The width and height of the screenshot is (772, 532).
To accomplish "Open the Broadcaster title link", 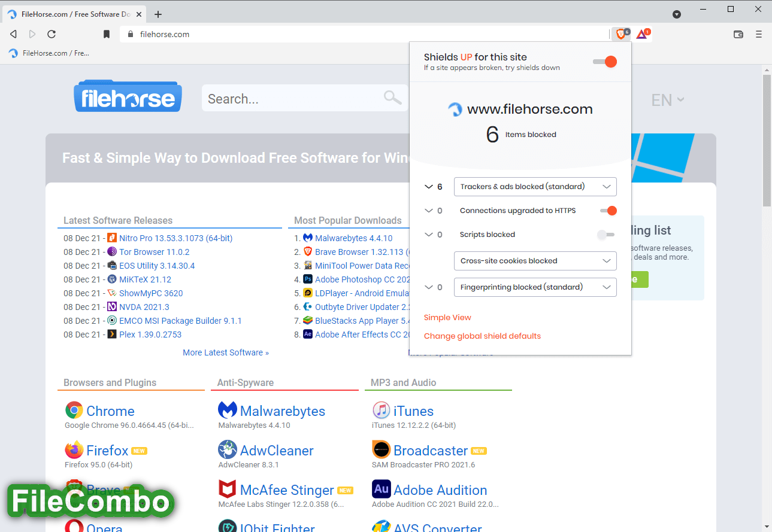I will 431,451.
